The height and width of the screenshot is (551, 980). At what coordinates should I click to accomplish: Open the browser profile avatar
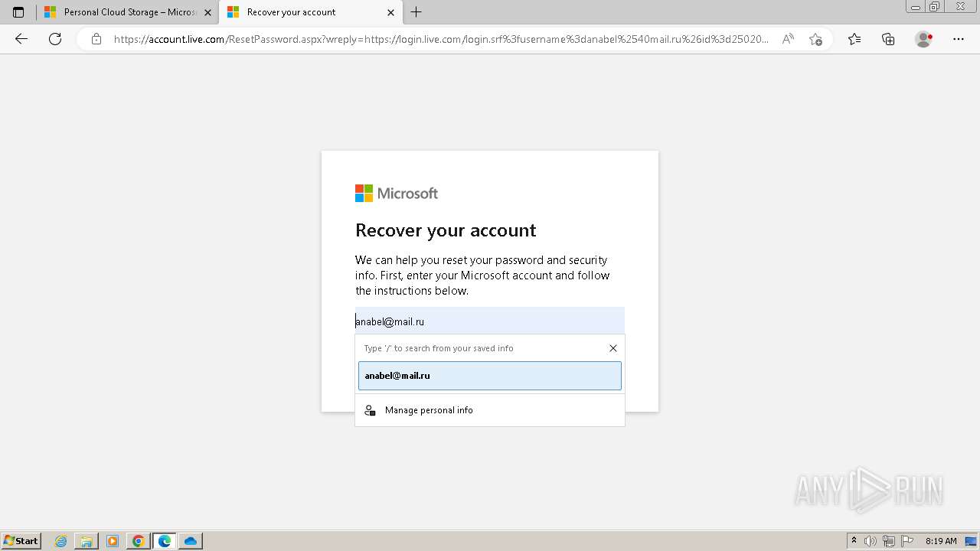923,39
